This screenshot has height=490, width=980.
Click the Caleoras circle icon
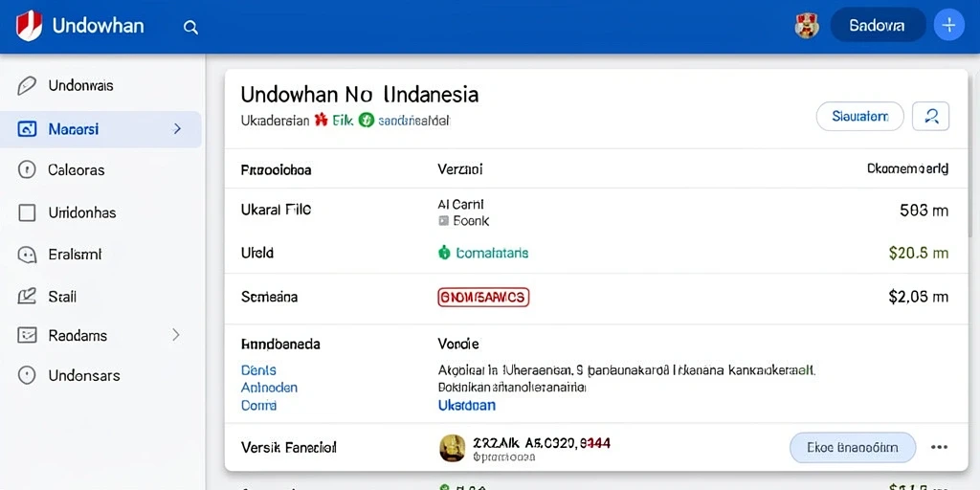tap(27, 169)
